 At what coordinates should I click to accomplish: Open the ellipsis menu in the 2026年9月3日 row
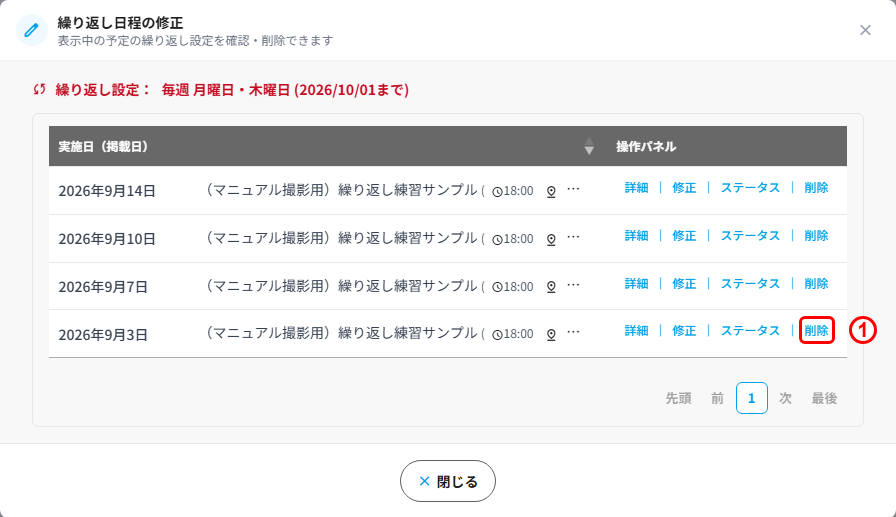click(573, 332)
